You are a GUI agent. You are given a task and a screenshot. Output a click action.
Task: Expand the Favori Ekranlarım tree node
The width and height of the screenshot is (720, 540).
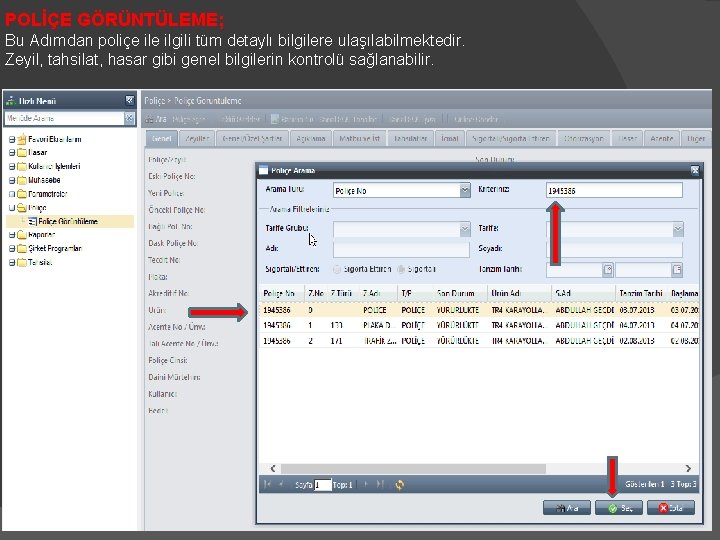pyautogui.click(x=12, y=139)
